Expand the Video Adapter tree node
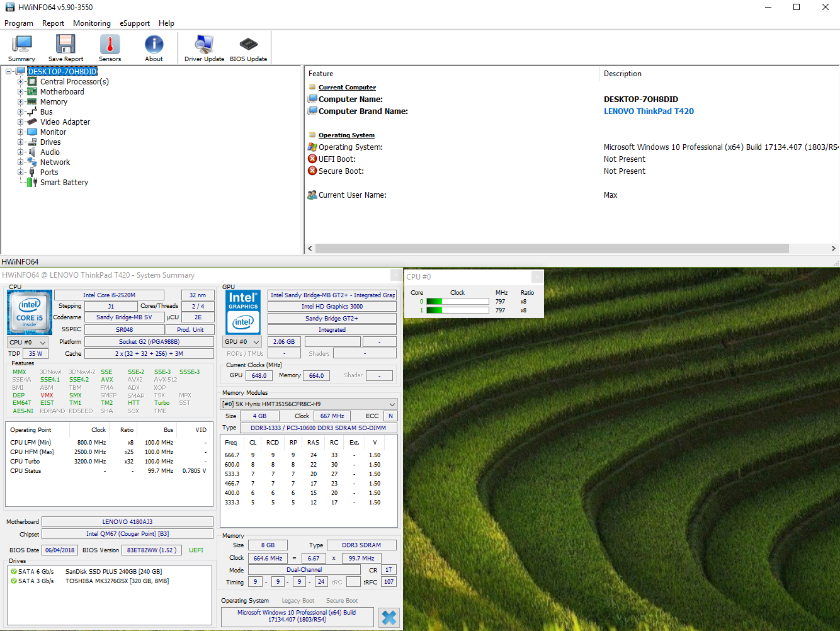This screenshot has width=840, height=631. point(21,122)
